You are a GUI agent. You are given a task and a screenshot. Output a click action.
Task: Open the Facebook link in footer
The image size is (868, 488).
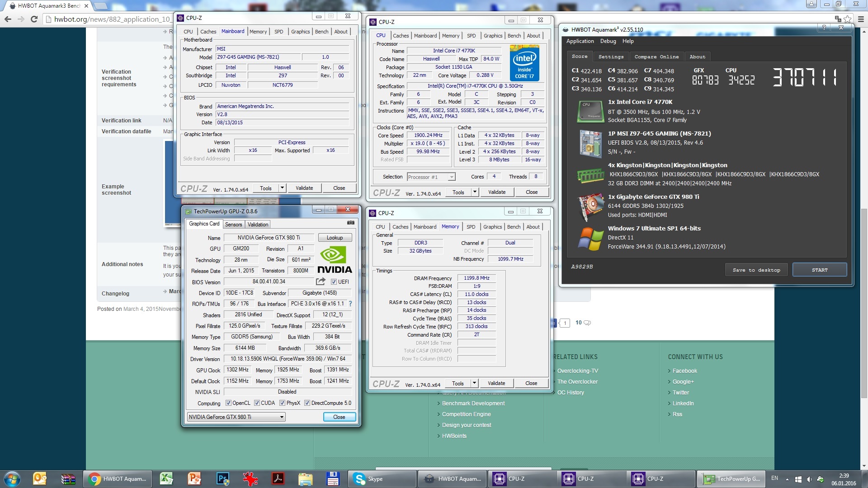click(684, 371)
